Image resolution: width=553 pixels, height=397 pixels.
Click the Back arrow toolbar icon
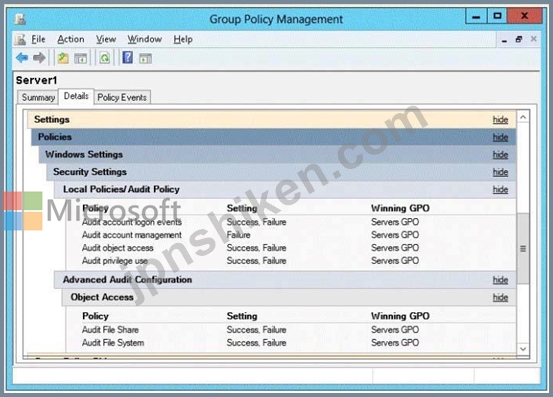[22, 57]
